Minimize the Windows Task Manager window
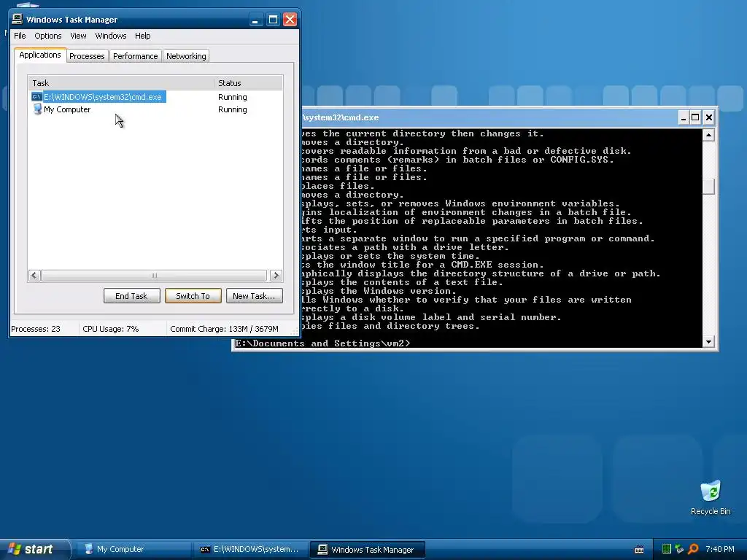Viewport: 747px width, 560px height. click(x=255, y=20)
